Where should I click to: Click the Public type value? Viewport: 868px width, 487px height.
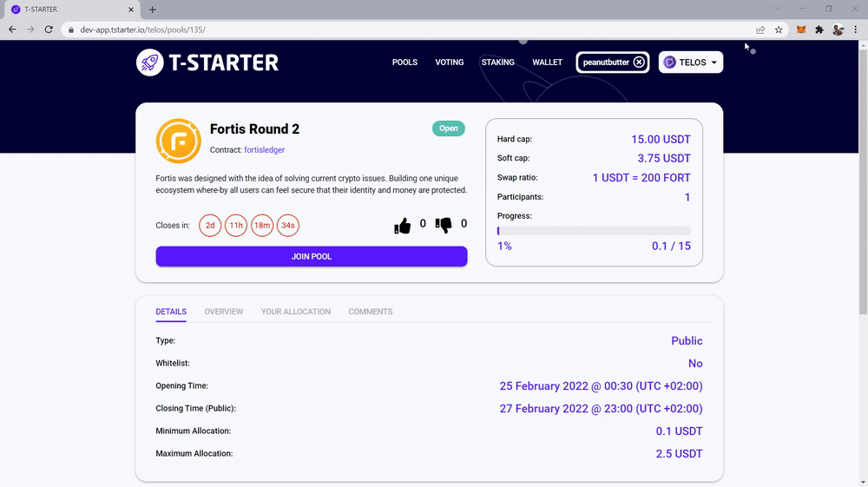click(687, 341)
